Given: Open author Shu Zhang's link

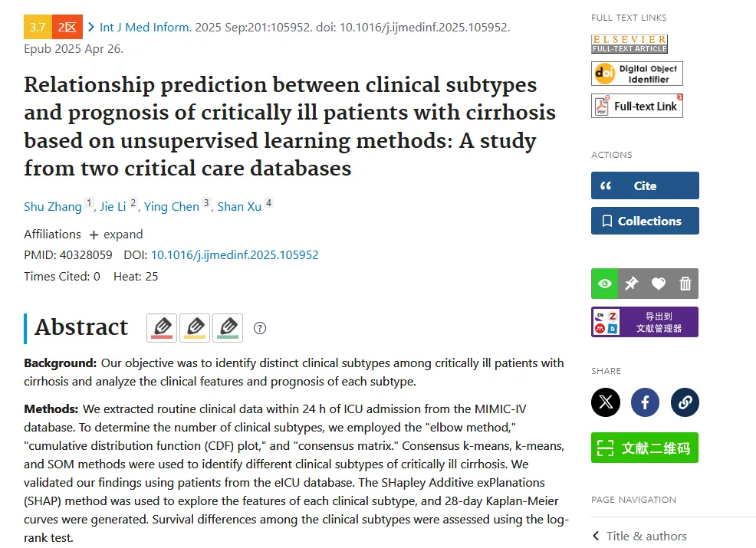Looking at the screenshot, I should coord(53,207).
